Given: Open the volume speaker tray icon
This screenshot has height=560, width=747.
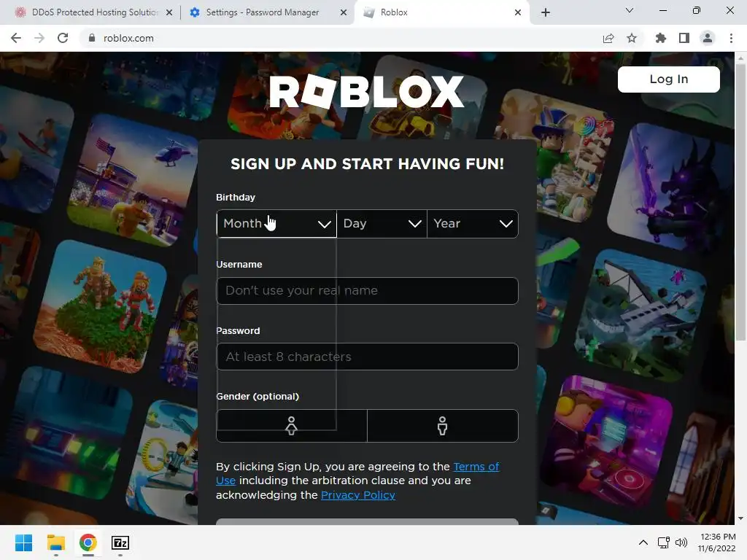Looking at the screenshot, I should tap(681, 542).
